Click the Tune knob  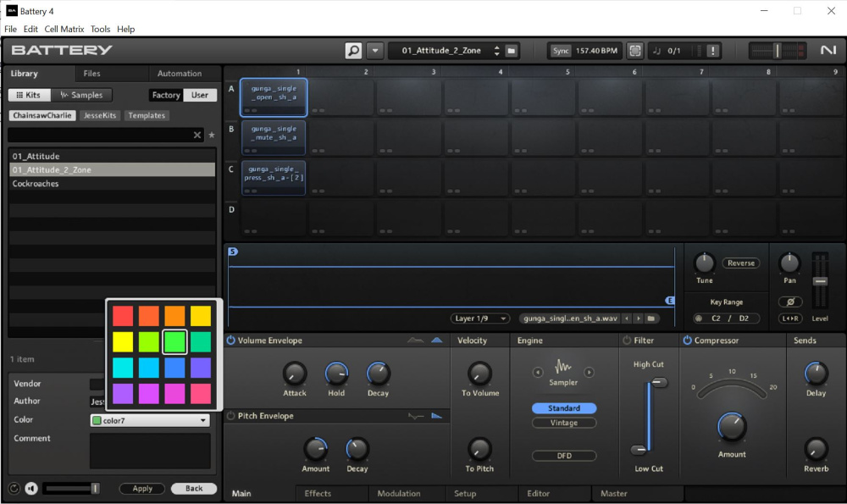click(x=704, y=263)
